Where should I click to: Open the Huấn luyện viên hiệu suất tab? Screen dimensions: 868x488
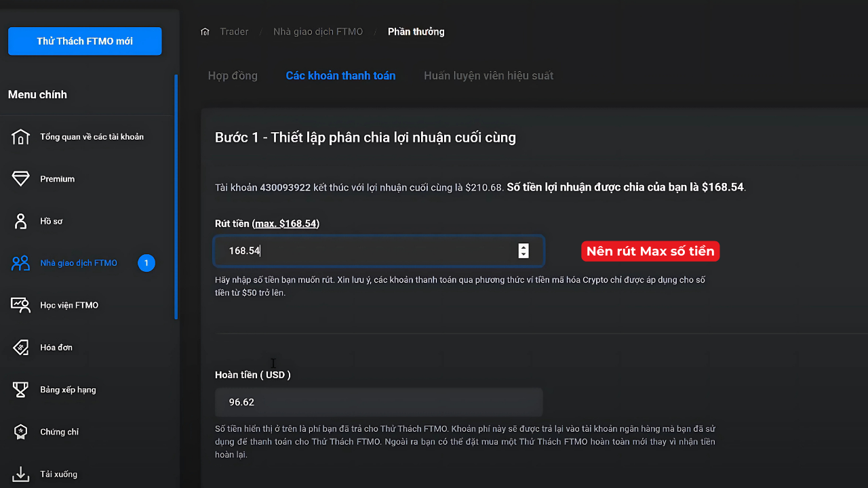point(488,76)
